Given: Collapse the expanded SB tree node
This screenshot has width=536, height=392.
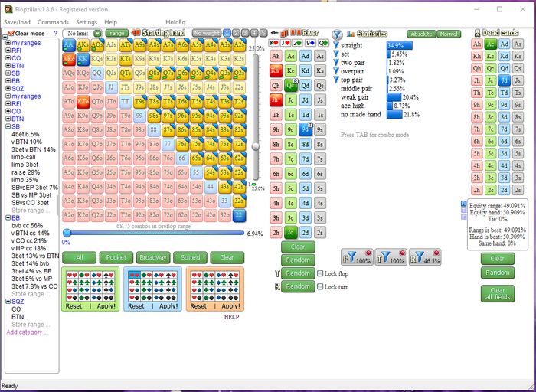Looking at the screenshot, I should [8, 126].
